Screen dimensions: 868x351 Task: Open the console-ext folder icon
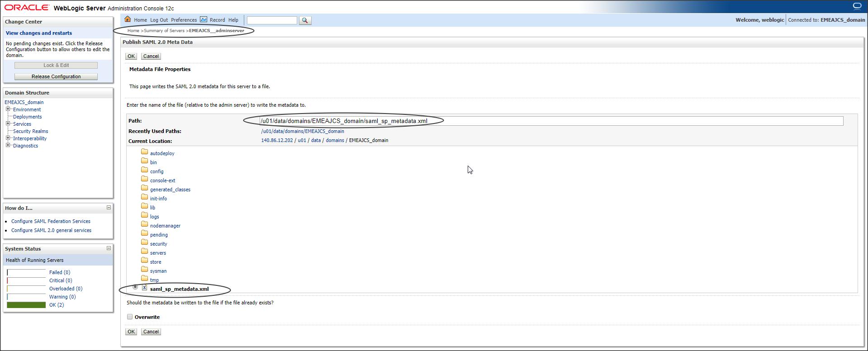coord(145,179)
